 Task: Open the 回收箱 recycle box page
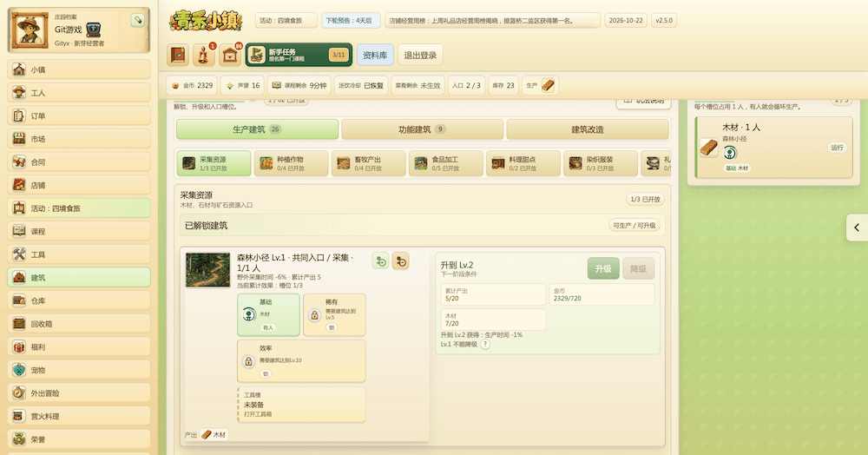pyautogui.click(x=79, y=324)
